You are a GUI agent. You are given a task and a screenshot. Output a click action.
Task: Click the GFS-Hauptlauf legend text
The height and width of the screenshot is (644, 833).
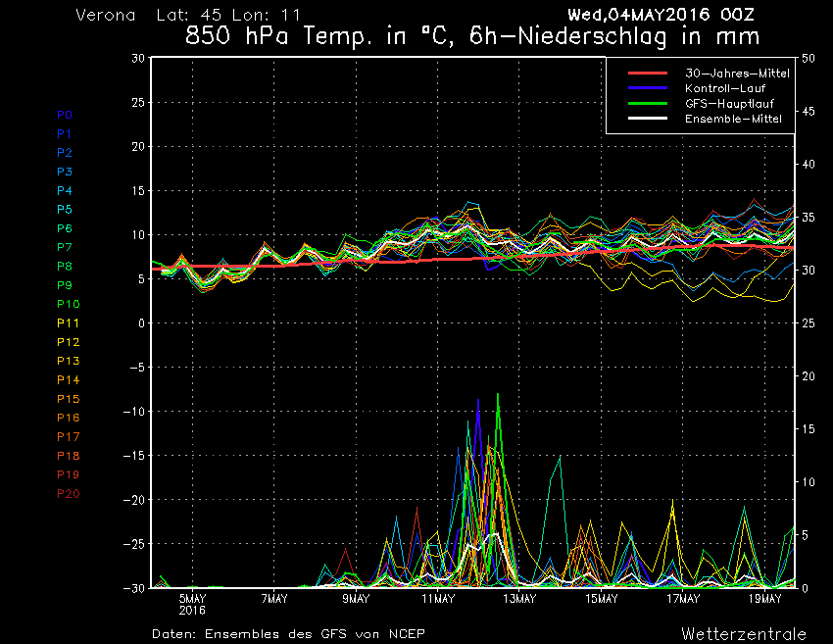729,104
